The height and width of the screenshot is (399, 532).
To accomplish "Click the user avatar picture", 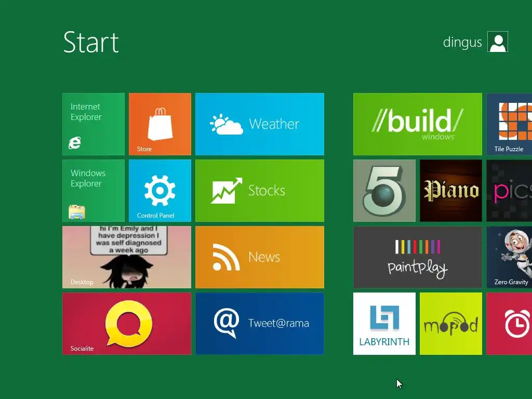I will click(497, 42).
